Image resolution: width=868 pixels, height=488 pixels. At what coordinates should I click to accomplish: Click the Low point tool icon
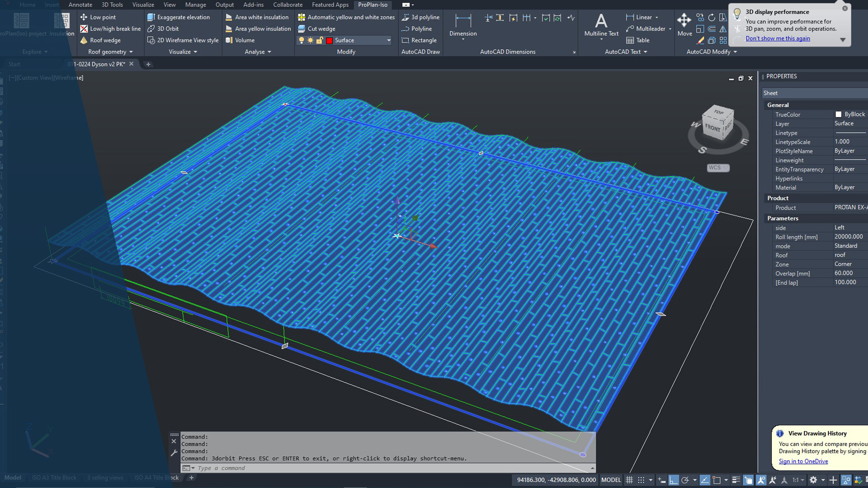84,17
